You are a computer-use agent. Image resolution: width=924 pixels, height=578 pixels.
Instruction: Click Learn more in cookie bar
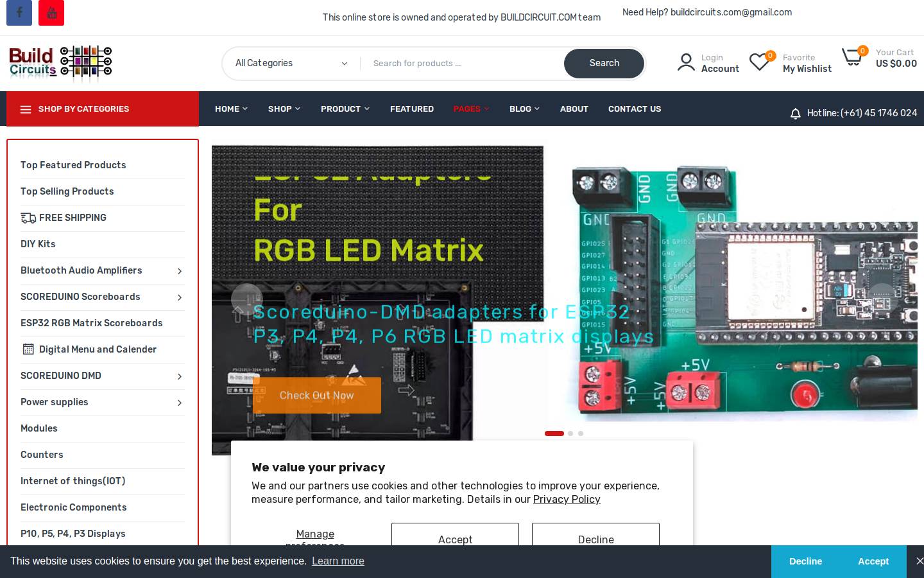click(x=338, y=561)
